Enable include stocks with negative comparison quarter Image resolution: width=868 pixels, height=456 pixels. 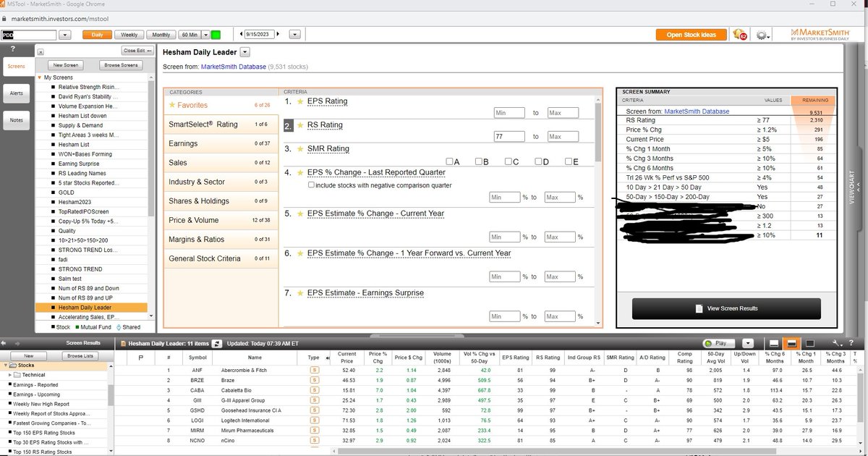pos(311,185)
